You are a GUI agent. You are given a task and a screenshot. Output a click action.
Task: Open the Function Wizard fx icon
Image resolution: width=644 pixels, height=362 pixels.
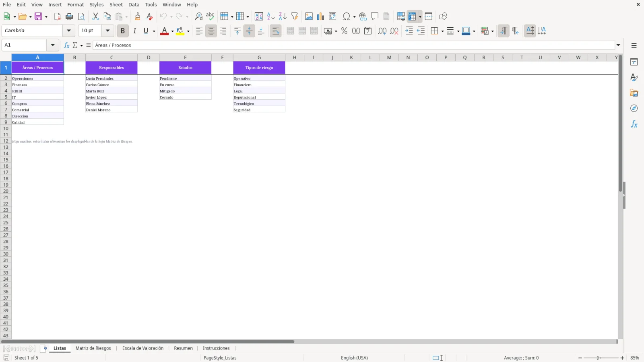tap(67, 45)
